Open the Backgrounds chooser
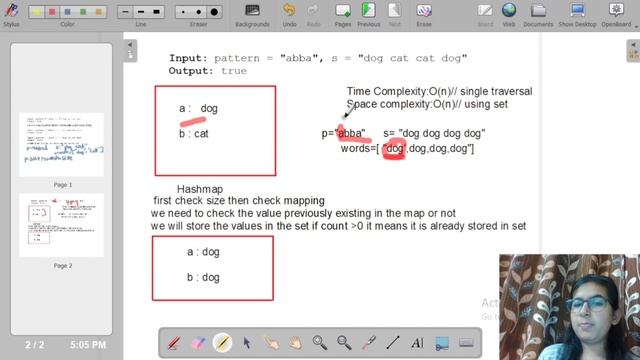640x360 pixels. coord(252,15)
